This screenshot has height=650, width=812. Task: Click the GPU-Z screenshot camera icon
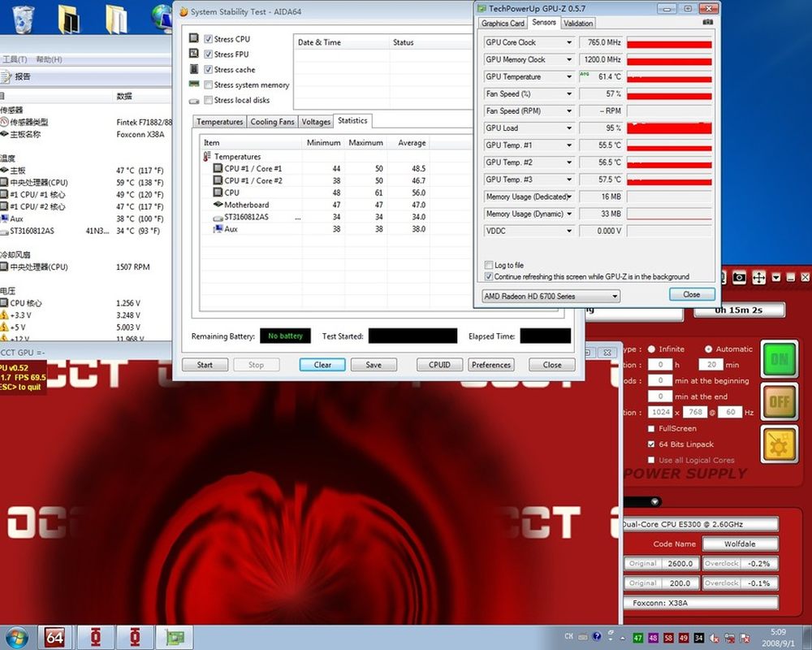[x=708, y=23]
